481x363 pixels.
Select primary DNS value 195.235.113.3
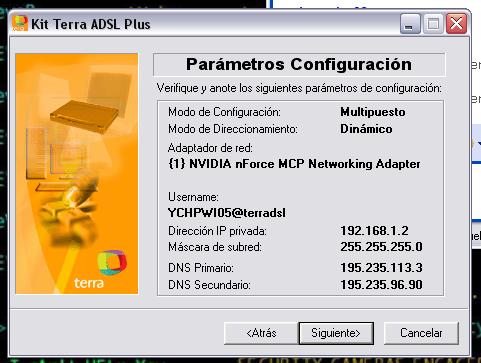[x=381, y=268]
